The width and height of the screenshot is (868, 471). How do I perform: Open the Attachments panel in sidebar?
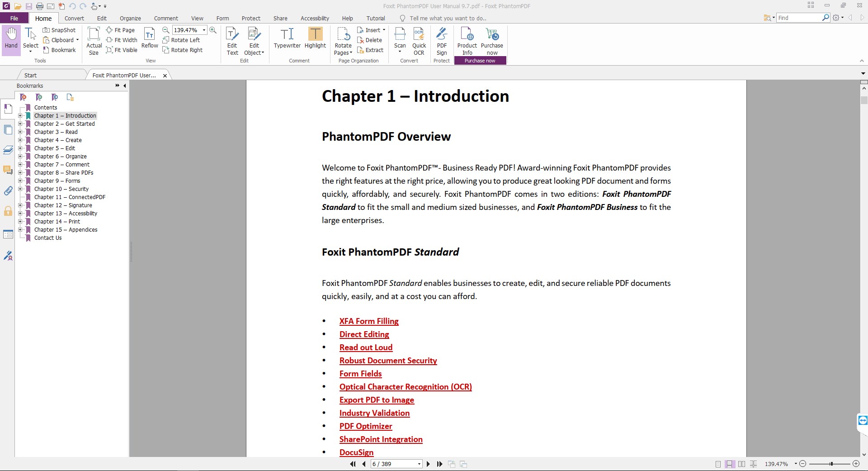[8, 191]
